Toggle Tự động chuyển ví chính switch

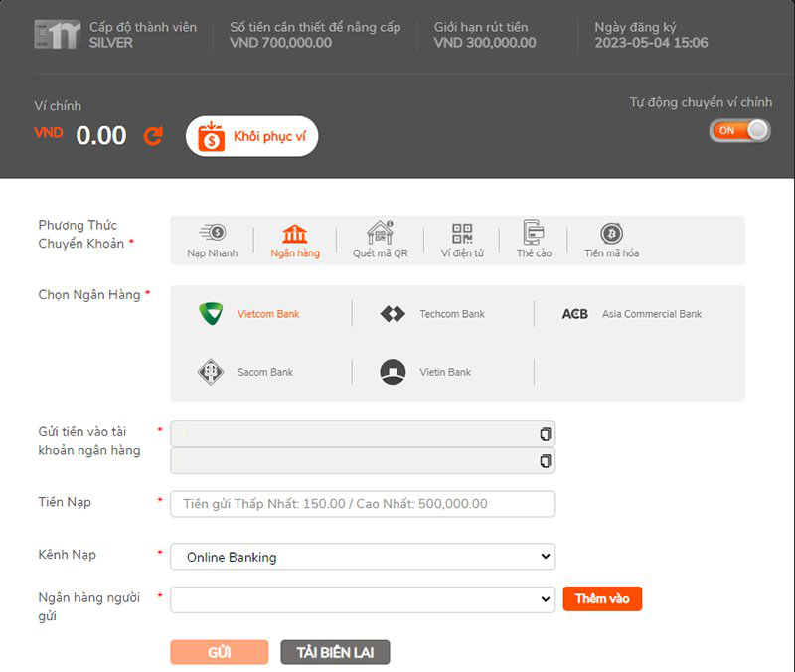tap(739, 130)
